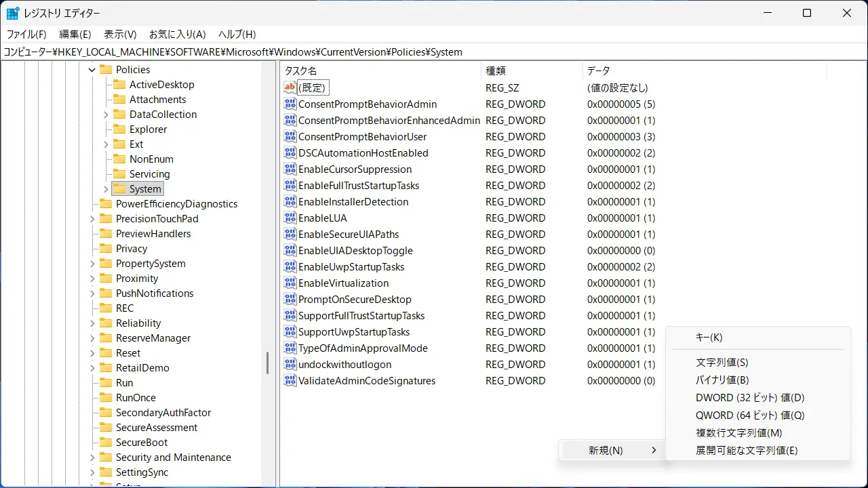Click ConsentPromptBehaviorAdmin DWORD icon
The width and height of the screenshot is (868, 488).
click(290, 104)
